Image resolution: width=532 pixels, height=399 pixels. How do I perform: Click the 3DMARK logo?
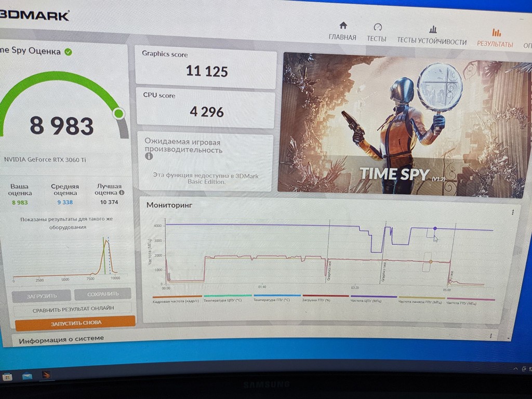(34, 15)
